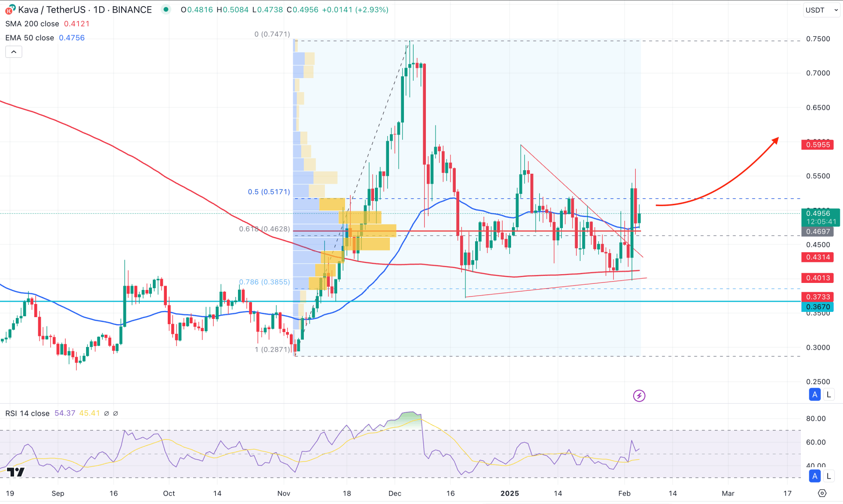Click the Kava / TetherUS symbol title
The height and width of the screenshot is (504, 843).
tap(85, 10)
